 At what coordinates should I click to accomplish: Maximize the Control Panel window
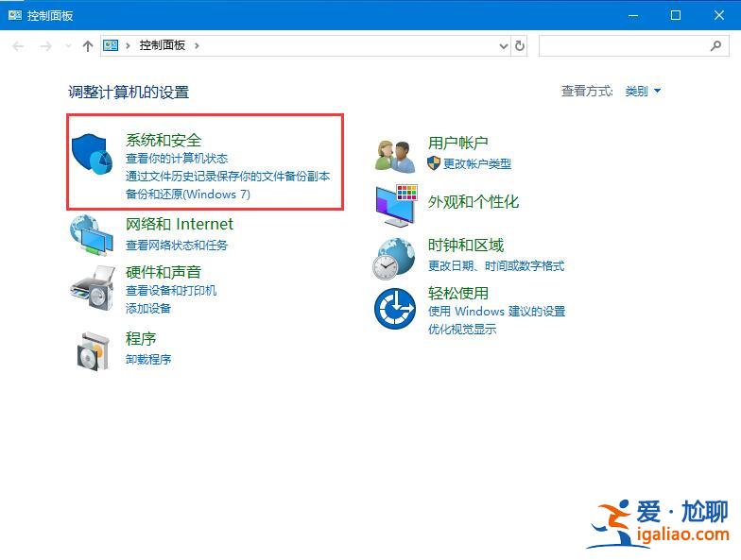pos(676,15)
